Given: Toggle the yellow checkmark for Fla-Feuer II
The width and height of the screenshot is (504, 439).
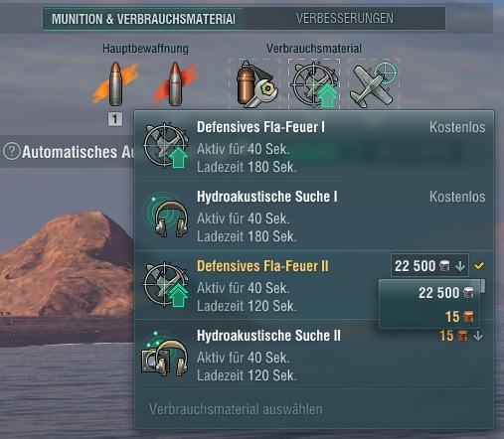Looking at the screenshot, I should click(479, 265).
